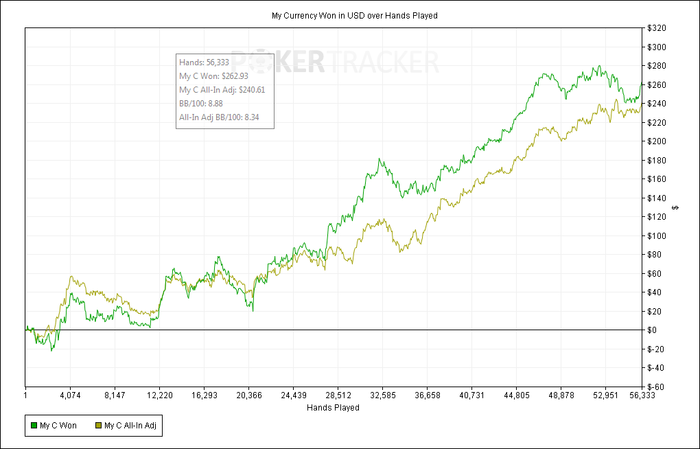Click the $280 y-axis label

coord(657,66)
